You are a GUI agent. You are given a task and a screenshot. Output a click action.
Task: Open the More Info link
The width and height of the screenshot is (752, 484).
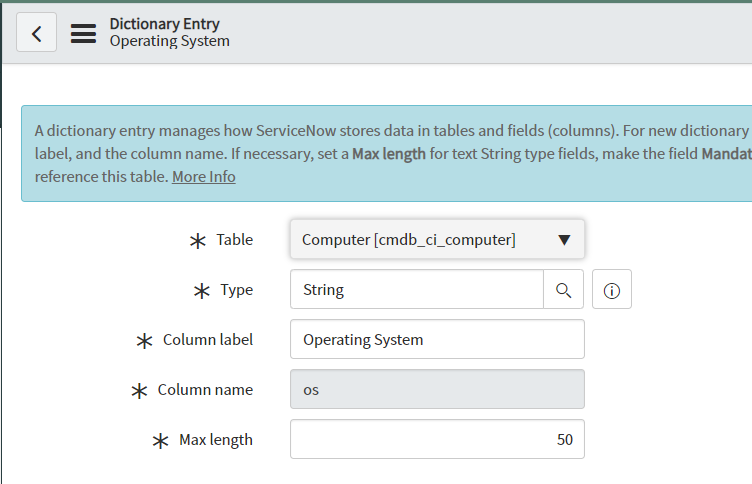(204, 177)
